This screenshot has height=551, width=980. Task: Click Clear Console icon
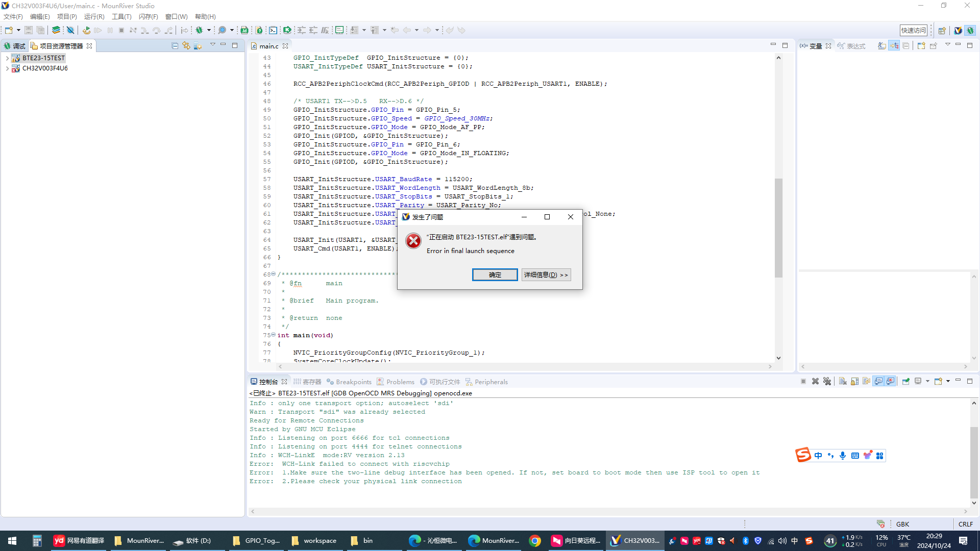[x=843, y=382]
